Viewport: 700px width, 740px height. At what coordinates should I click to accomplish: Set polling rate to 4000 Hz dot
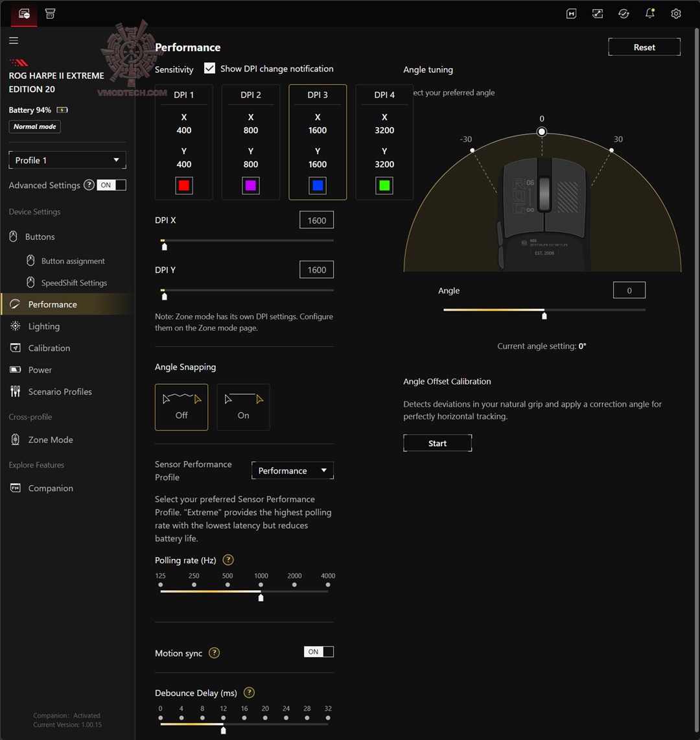328,585
